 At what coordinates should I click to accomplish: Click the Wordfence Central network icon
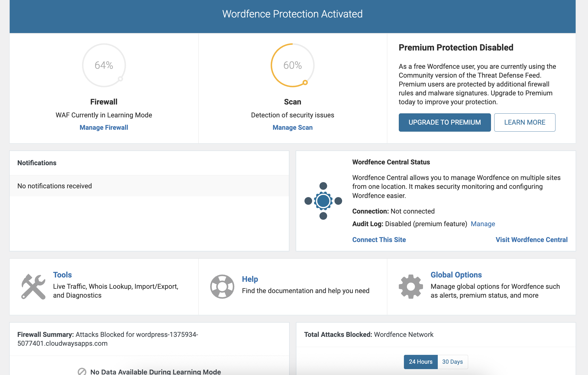(323, 201)
